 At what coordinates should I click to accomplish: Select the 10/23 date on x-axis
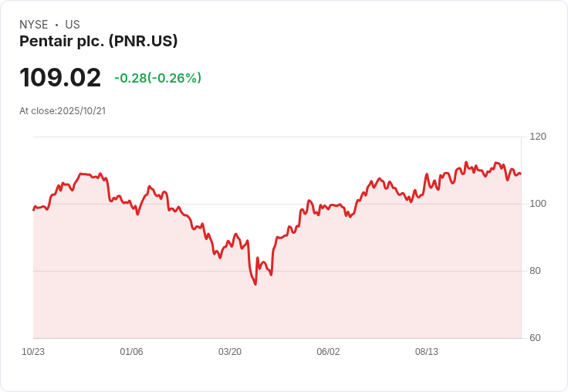pos(33,352)
